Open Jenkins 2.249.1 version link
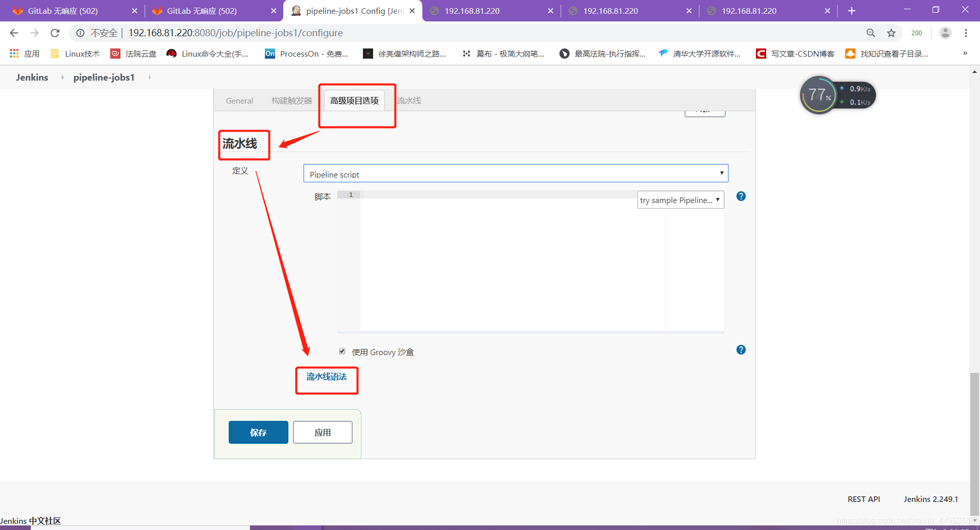This screenshot has height=530, width=980. click(930, 499)
